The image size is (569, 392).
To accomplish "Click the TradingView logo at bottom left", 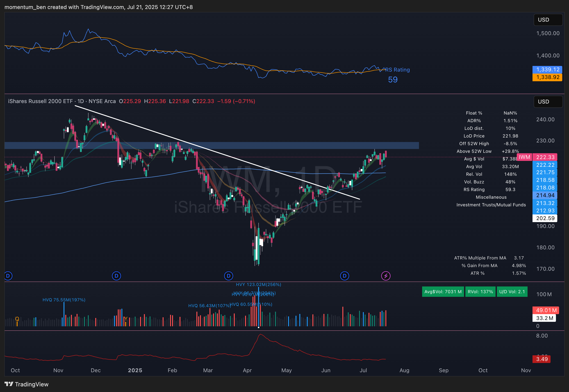I will (27, 384).
